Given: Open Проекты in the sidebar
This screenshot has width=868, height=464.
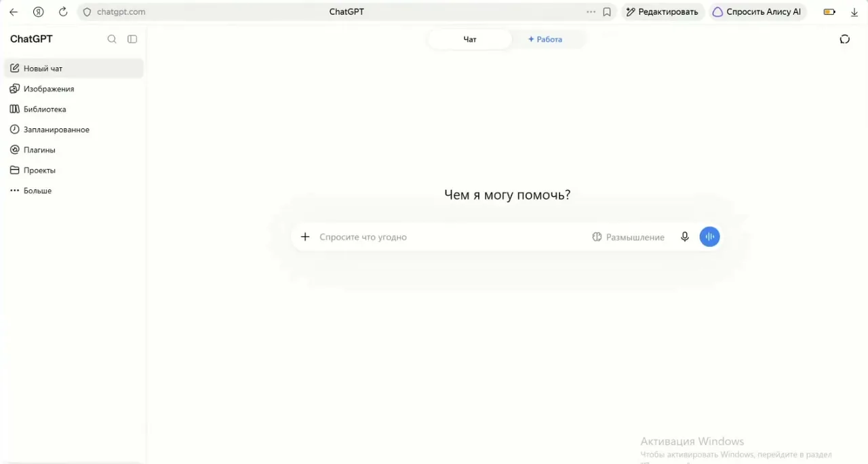Looking at the screenshot, I should tap(74, 170).
